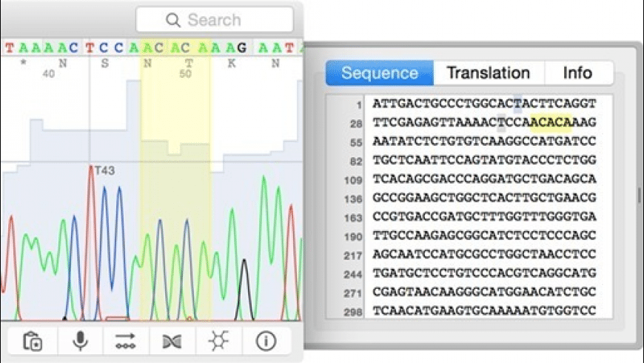Click the bow-tie shaped icon in bottom toolbar
Screen dimensions: 644x363
(x=172, y=341)
